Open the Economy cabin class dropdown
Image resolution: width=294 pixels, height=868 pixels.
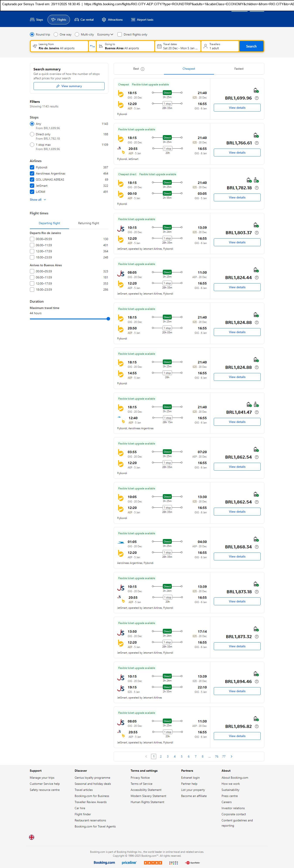[105, 34]
